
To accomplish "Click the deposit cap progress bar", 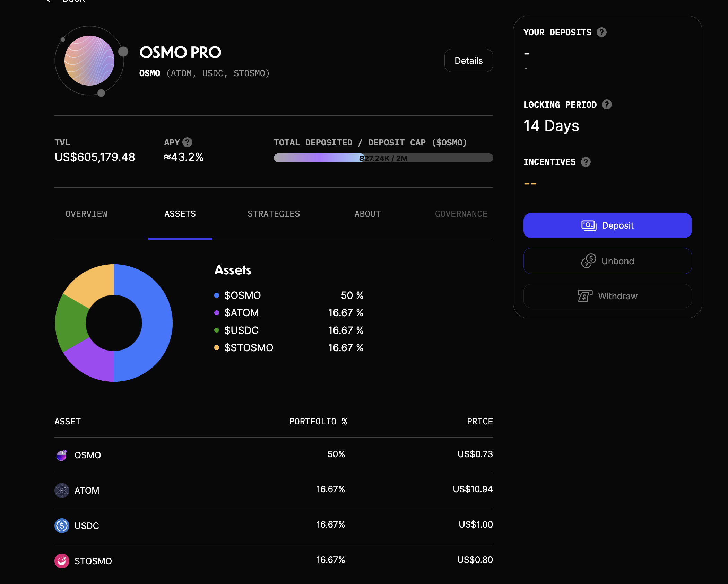I will pyautogui.click(x=383, y=158).
